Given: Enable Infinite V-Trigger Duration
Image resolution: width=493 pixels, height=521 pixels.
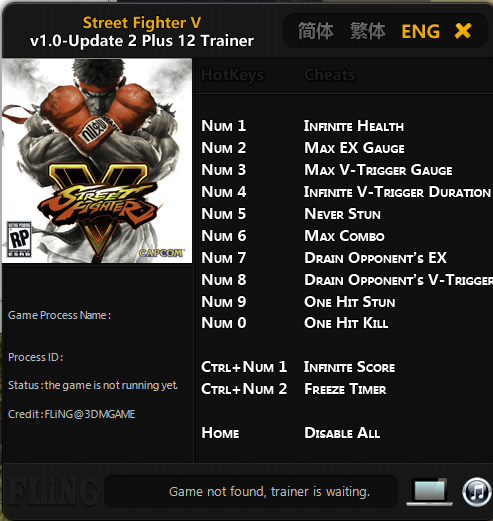Looking at the screenshot, I should pos(397,192).
